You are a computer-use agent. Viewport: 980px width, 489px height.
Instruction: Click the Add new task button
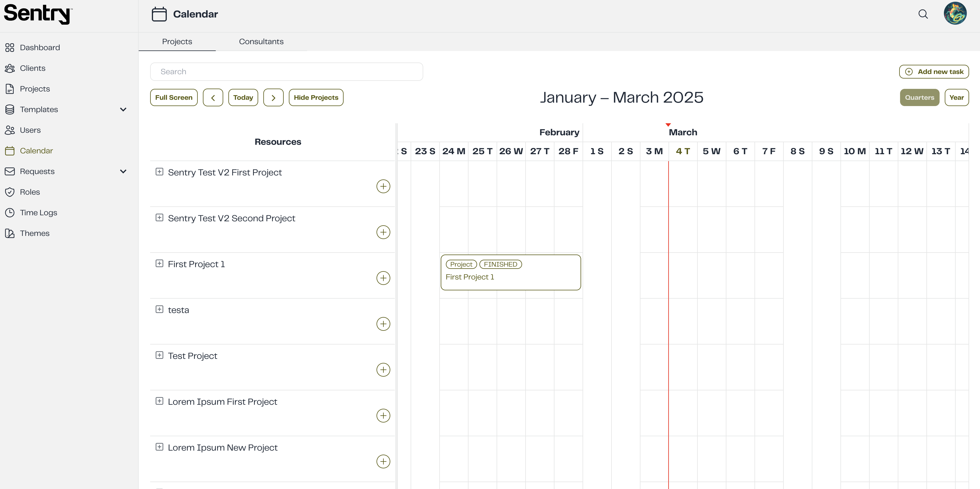(x=934, y=72)
